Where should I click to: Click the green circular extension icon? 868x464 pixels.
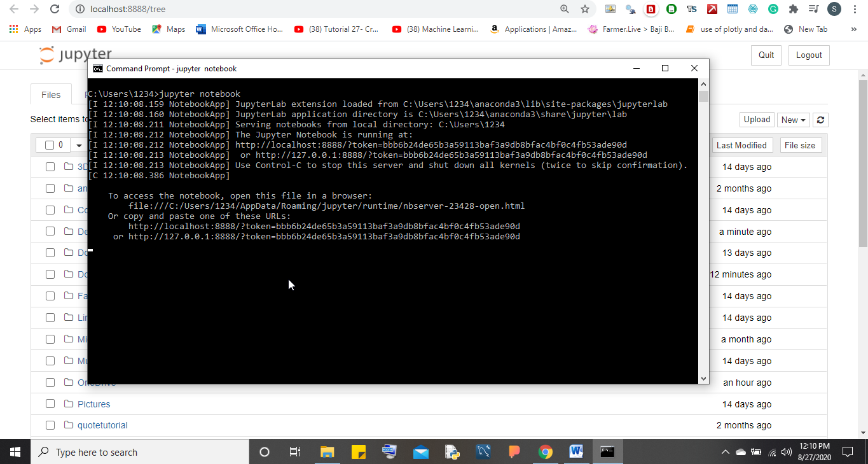coord(672,9)
